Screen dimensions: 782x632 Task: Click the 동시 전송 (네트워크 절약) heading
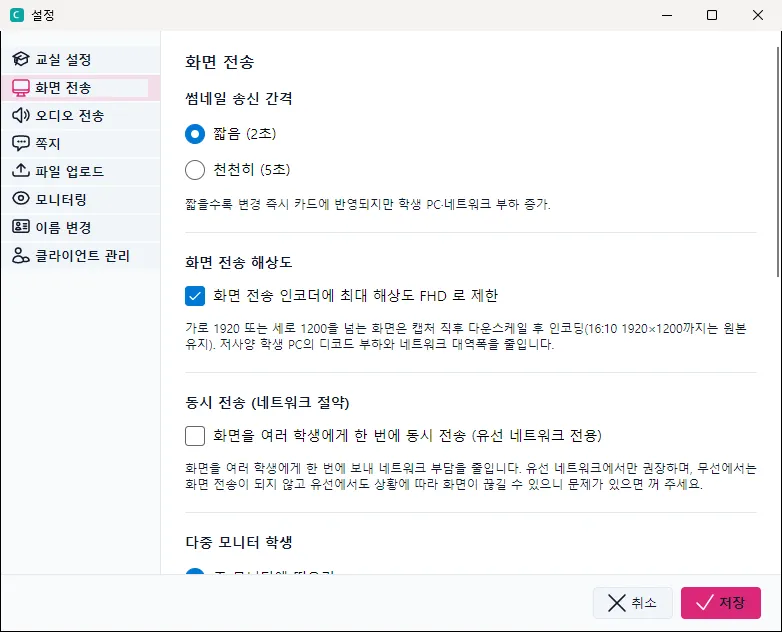pyautogui.click(x=267, y=402)
